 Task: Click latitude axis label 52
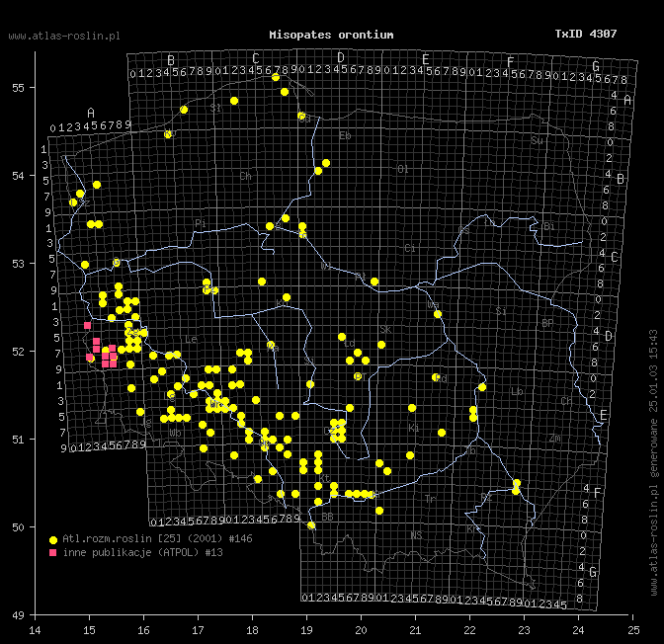coord(18,352)
